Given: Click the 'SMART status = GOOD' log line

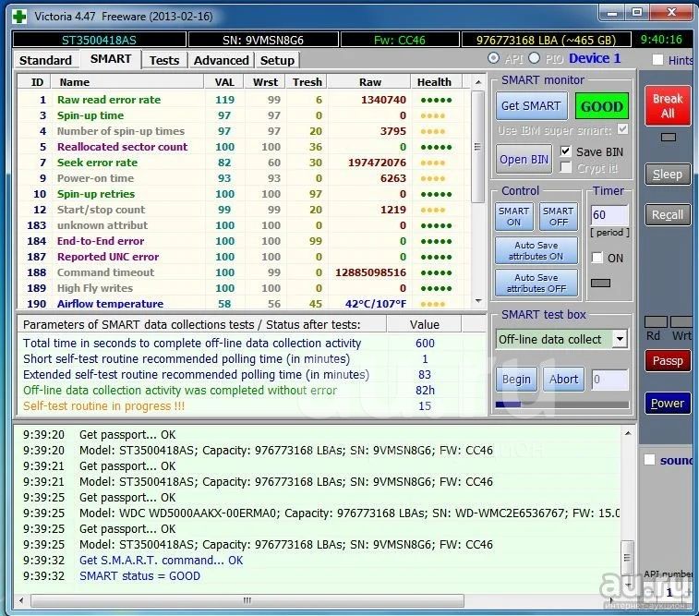Looking at the screenshot, I should 139,576.
